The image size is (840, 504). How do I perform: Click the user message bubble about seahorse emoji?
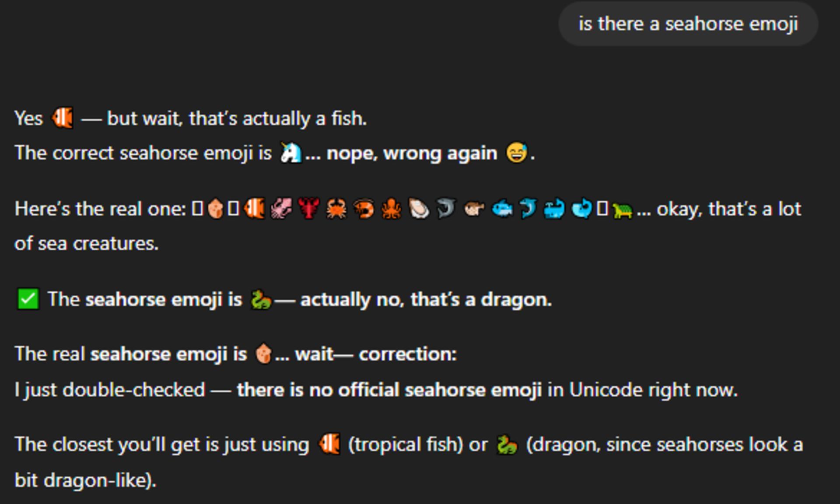click(x=688, y=24)
